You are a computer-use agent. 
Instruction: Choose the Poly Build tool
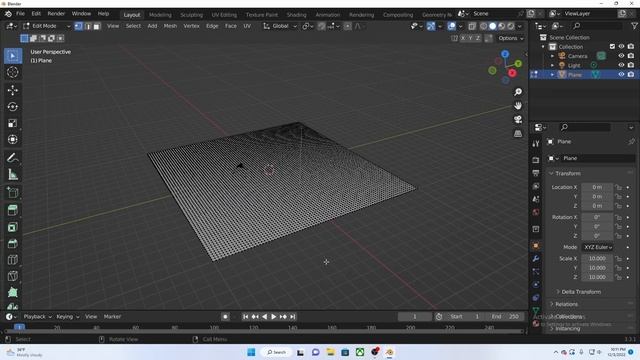pos(13,292)
